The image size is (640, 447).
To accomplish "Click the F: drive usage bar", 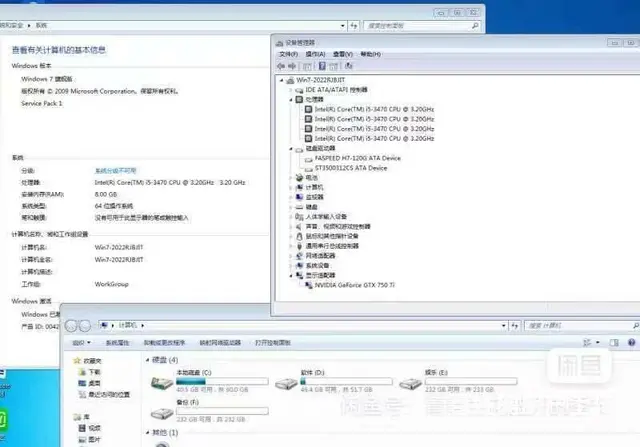I will click(222, 411).
